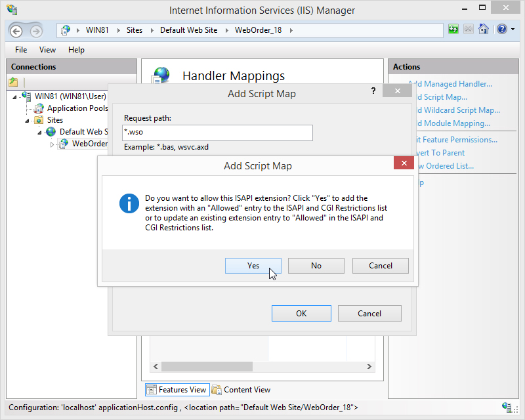
Task: Select Sites folder in tree
Action: [x=55, y=120]
